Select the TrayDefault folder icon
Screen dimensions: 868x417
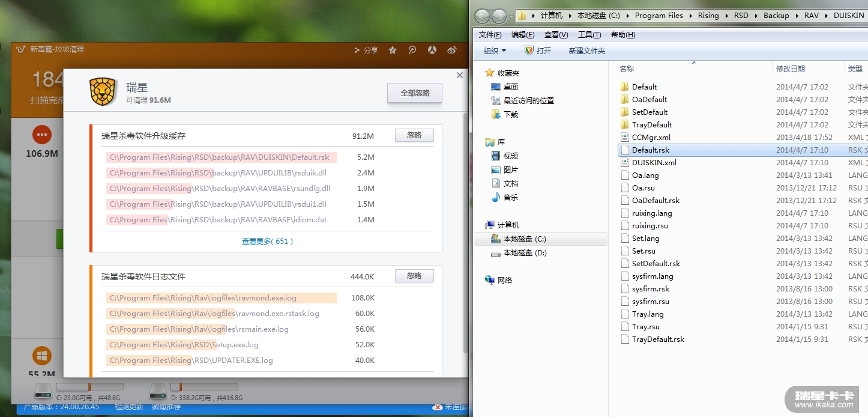625,124
